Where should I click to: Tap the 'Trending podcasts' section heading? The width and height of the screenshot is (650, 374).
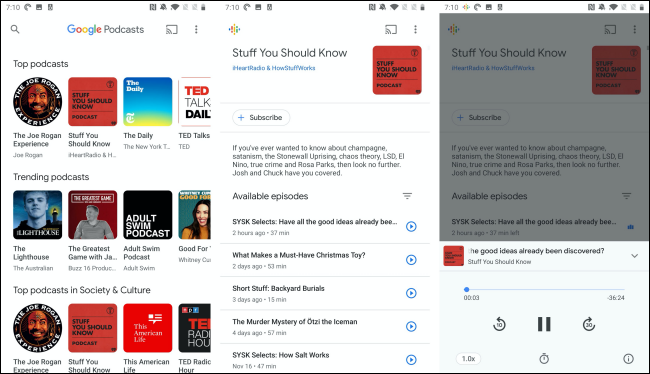(51, 177)
